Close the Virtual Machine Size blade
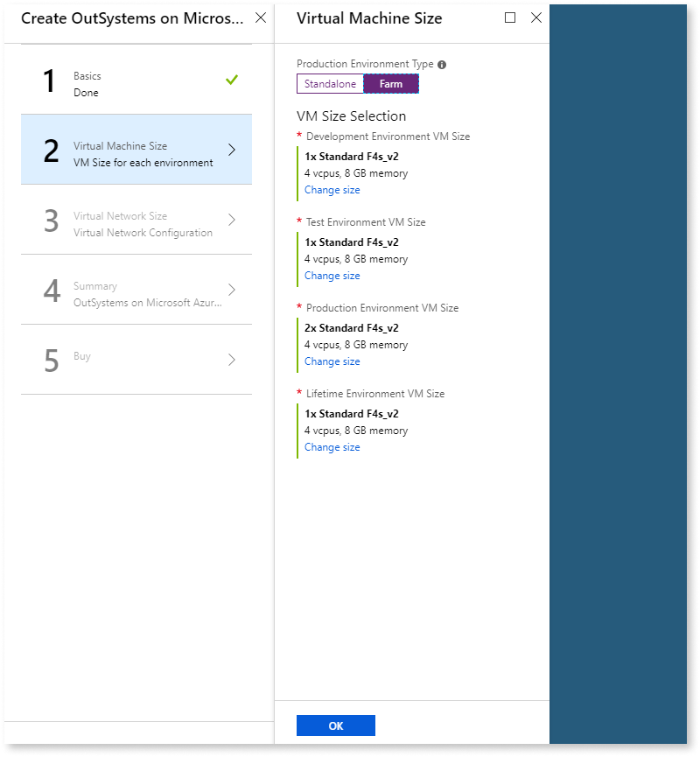Screen dimensions: 700x757 [536, 18]
